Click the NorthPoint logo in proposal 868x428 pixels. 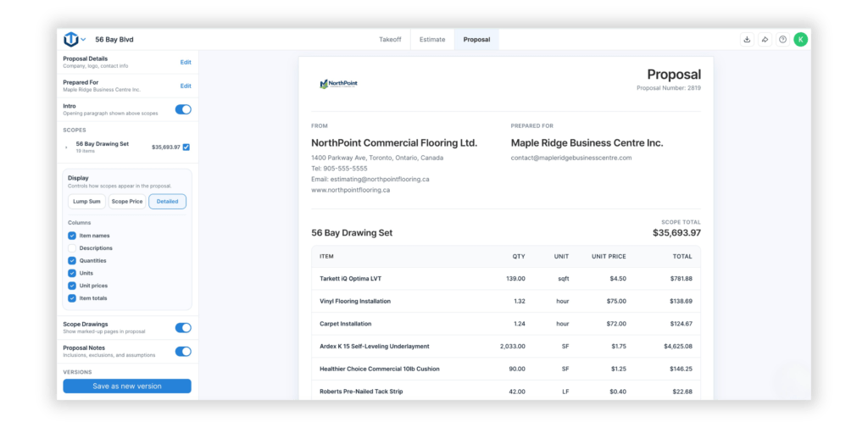338,84
